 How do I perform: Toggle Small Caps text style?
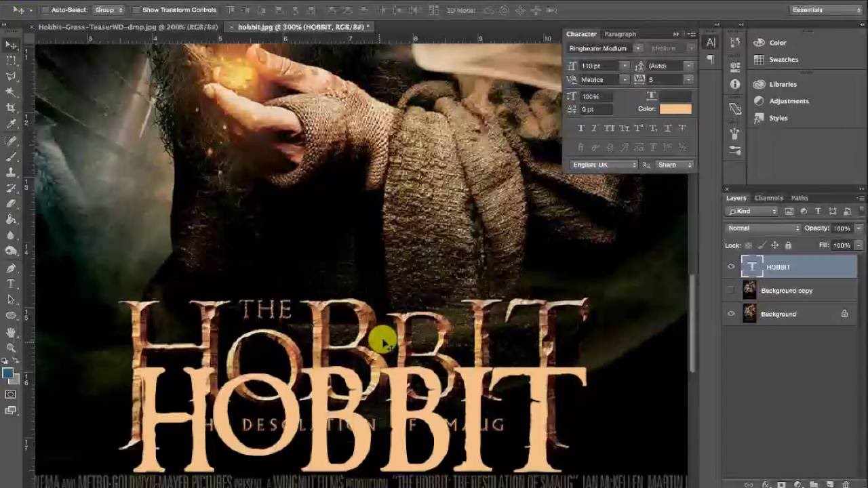[625, 128]
